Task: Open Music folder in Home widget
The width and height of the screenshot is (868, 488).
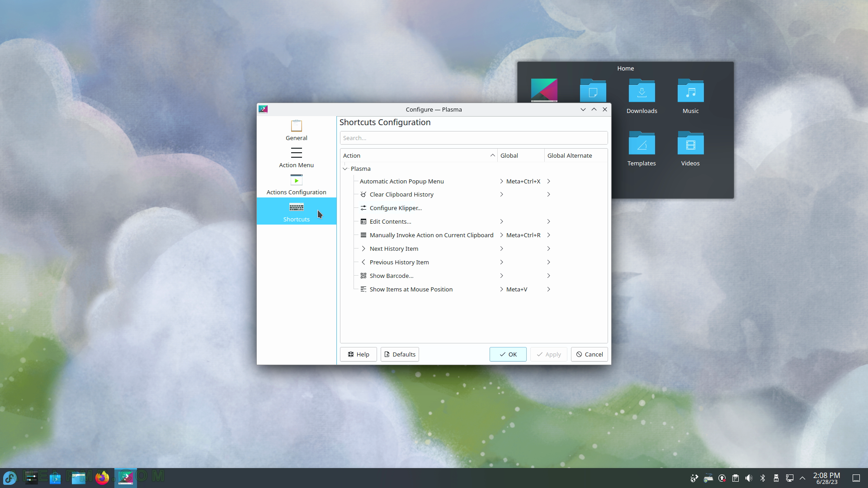Action: point(690,97)
